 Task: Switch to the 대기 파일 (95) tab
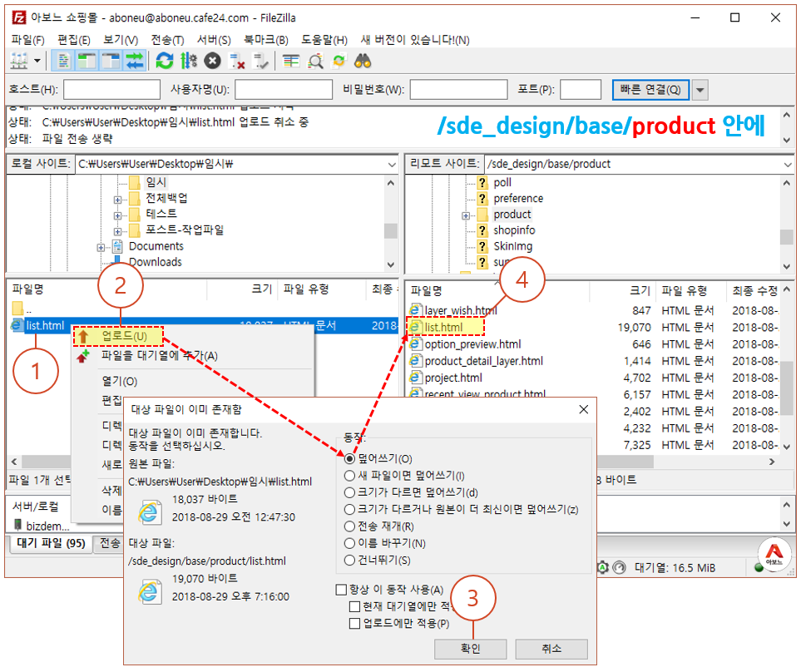point(51,543)
